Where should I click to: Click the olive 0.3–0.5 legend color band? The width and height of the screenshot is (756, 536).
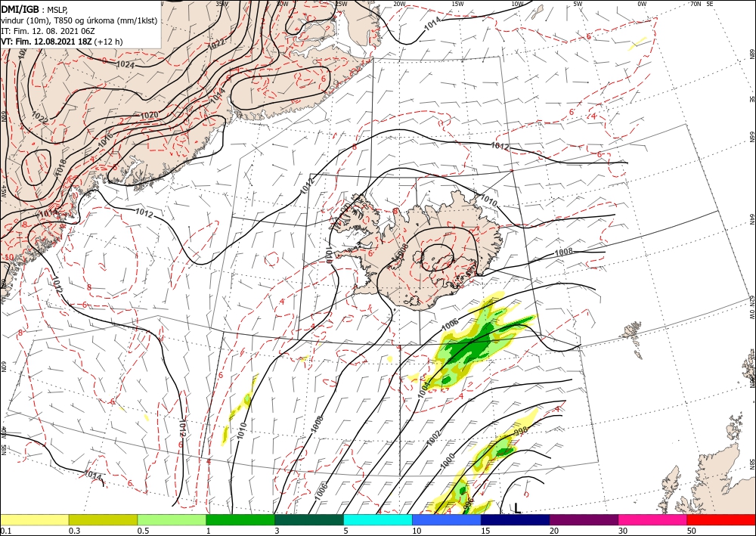pyautogui.click(x=103, y=519)
